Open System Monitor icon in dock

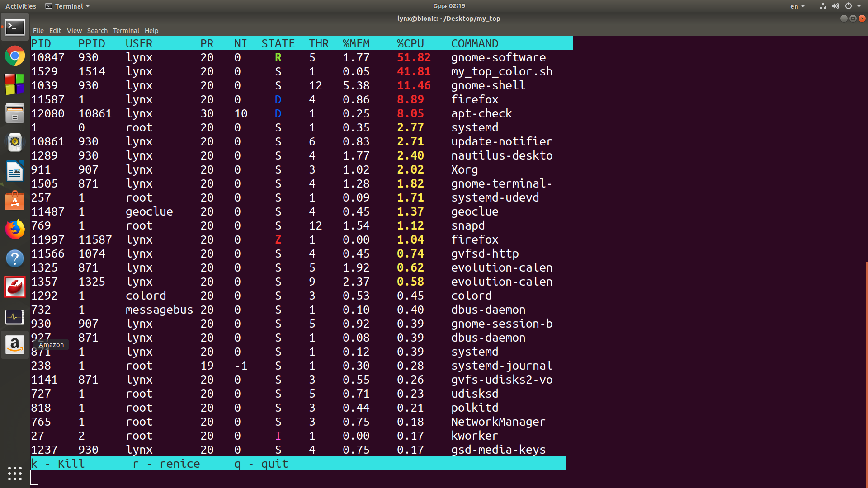point(15,317)
